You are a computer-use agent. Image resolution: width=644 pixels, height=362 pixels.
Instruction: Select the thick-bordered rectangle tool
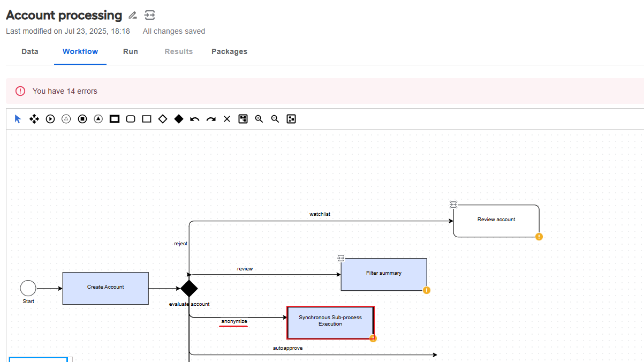click(115, 119)
